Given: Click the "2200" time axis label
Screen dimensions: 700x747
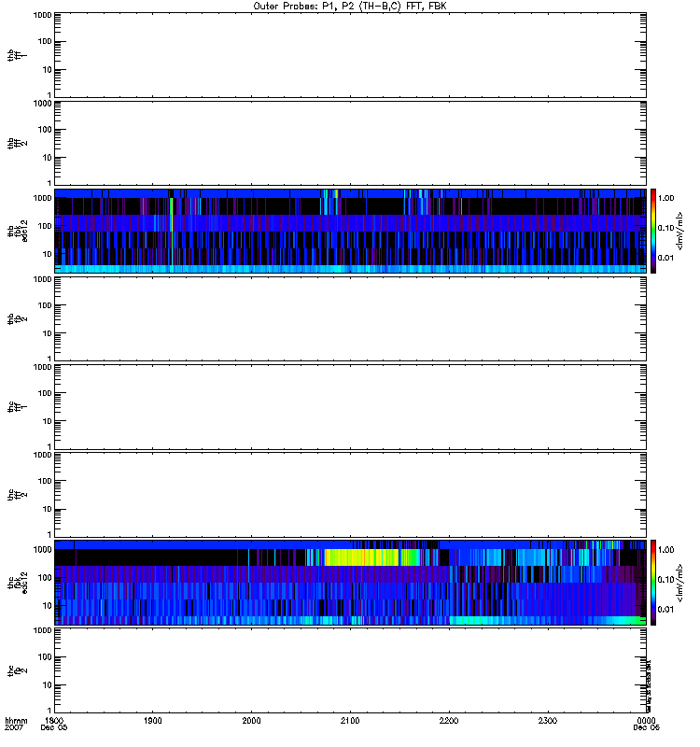Looking at the screenshot, I should pyautogui.click(x=449, y=721).
